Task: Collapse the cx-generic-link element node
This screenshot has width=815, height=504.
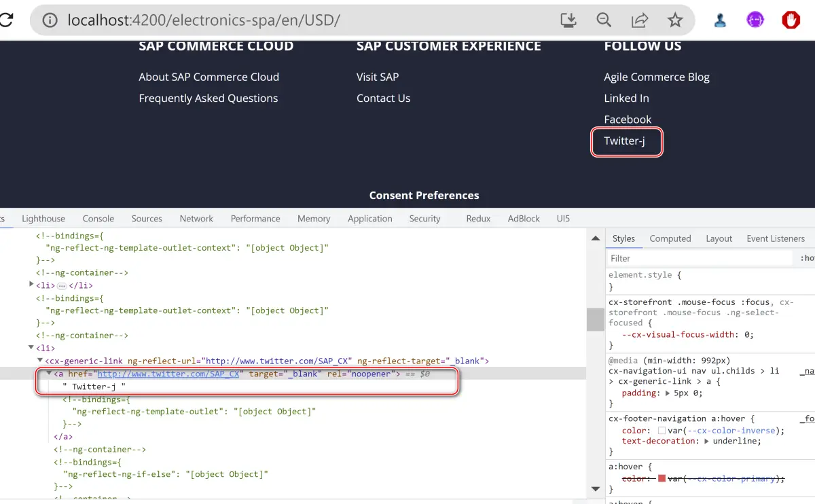Action: 40,360
